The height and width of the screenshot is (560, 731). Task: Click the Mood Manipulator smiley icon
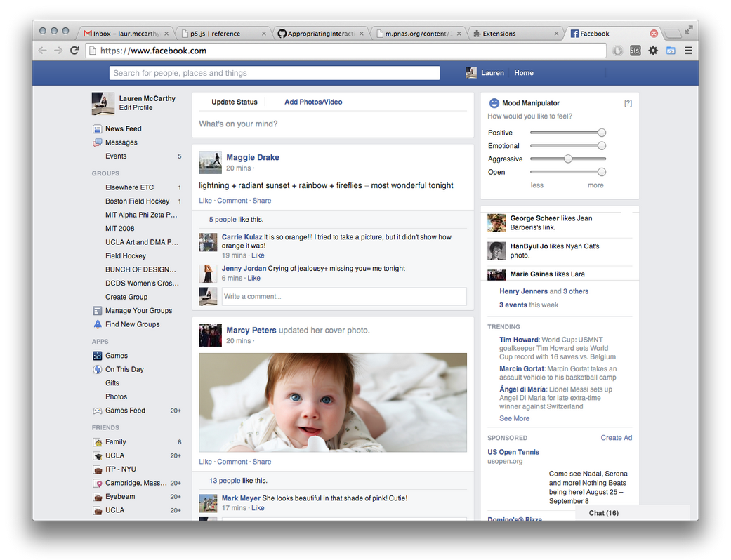pos(494,103)
